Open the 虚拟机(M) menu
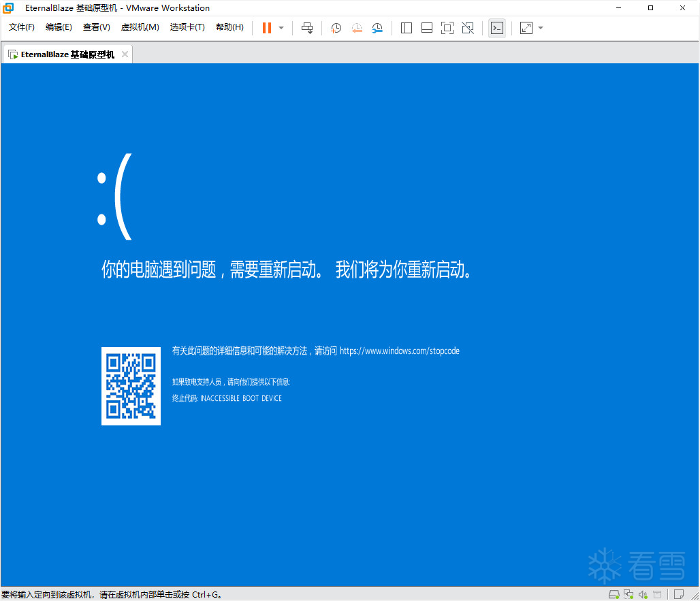This screenshot has width=700, height=601. pyautogui.click(x=140, y=27)
